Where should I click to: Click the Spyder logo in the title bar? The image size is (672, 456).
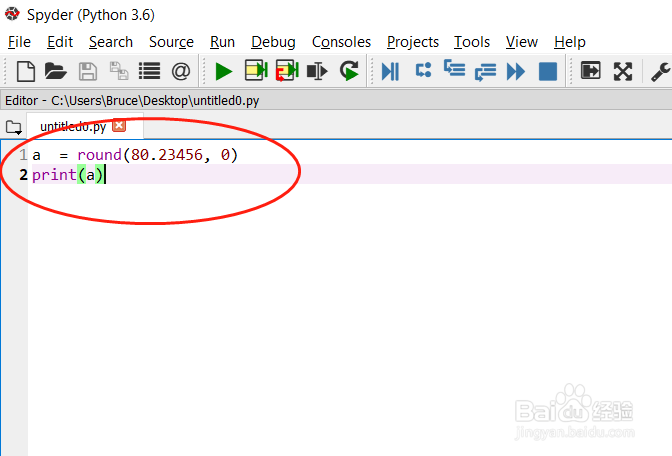click(12, 14)
